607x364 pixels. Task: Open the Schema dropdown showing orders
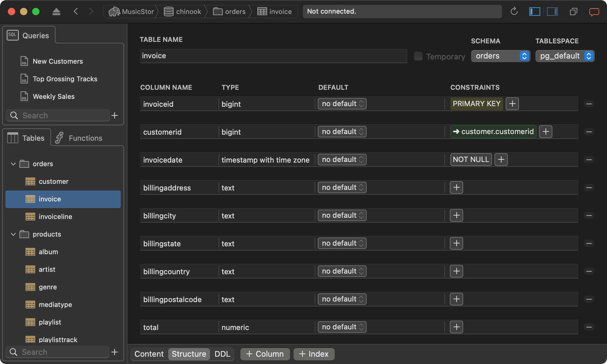500,56
